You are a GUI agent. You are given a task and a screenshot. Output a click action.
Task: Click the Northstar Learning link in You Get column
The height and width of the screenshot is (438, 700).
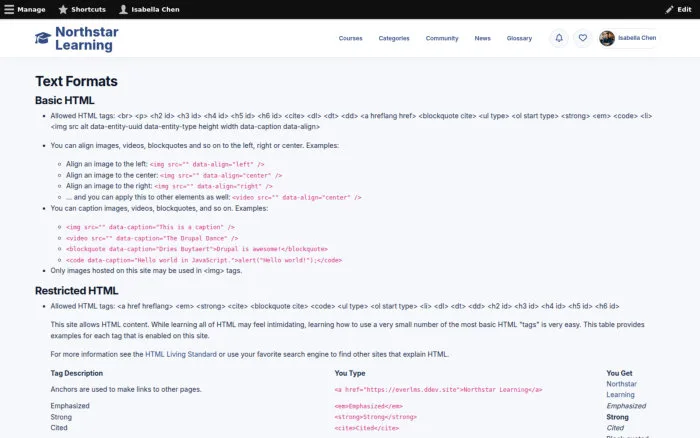click(x=621, y=389)
